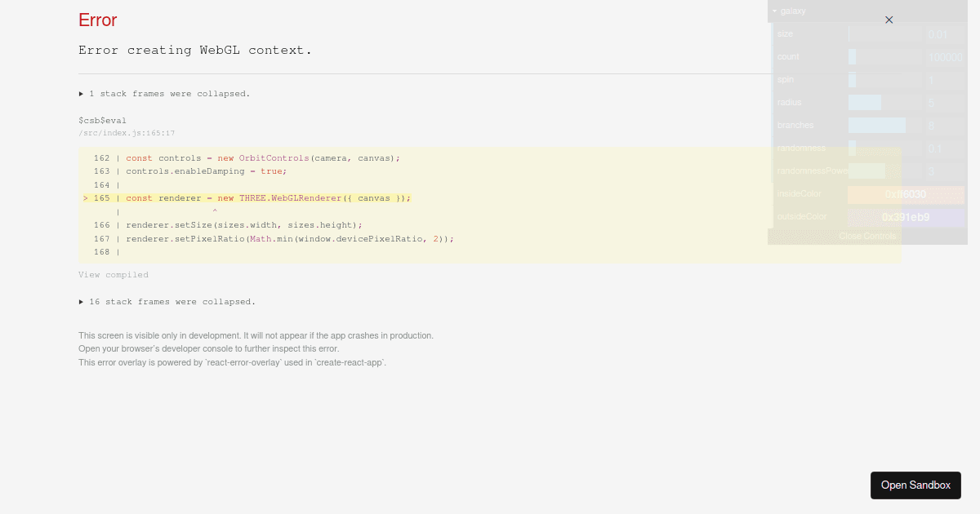980x514 pixels.
Task: Click the 'Close Controls' button at panel bottom
Action: (867, 236)
